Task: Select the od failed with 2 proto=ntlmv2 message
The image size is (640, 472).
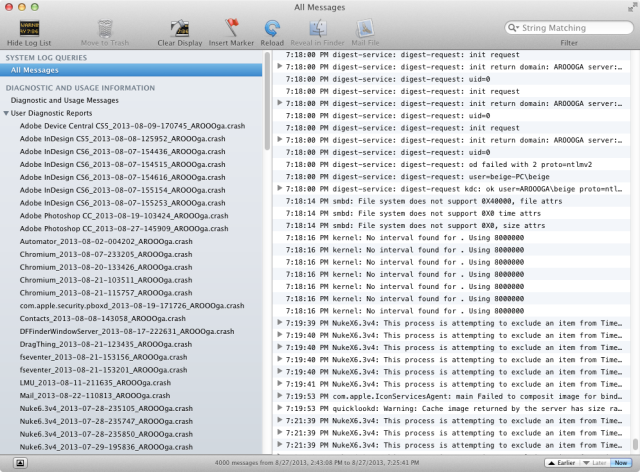Action: point(451,165)
